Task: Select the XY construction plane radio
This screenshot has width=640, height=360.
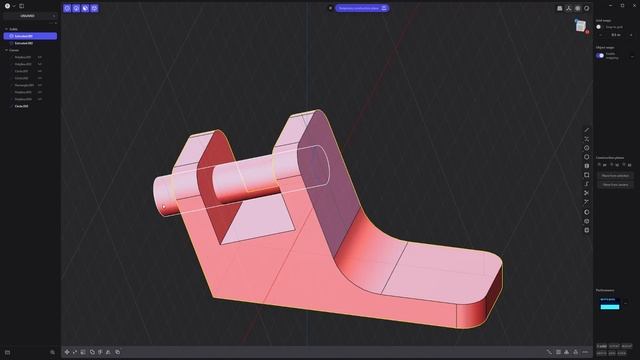Action: tap(600, 165)
